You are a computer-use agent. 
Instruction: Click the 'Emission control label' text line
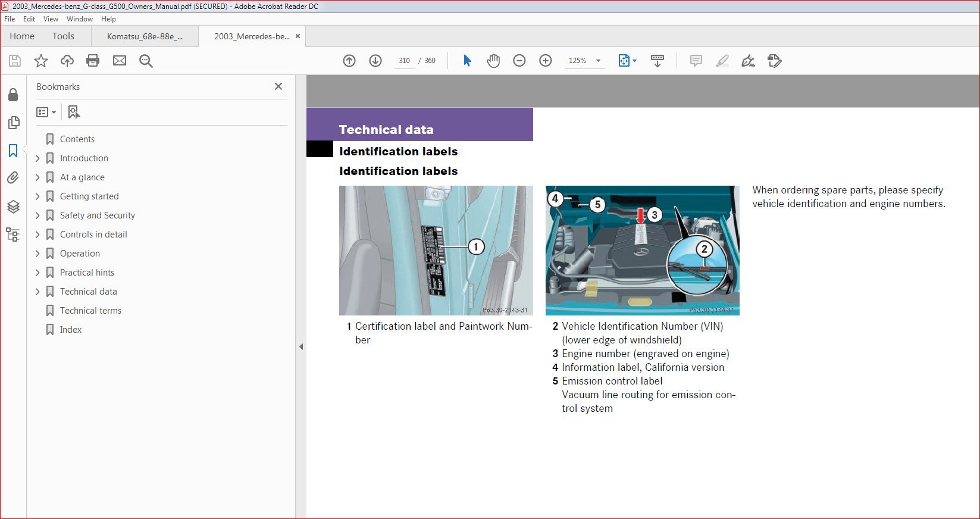612,381
